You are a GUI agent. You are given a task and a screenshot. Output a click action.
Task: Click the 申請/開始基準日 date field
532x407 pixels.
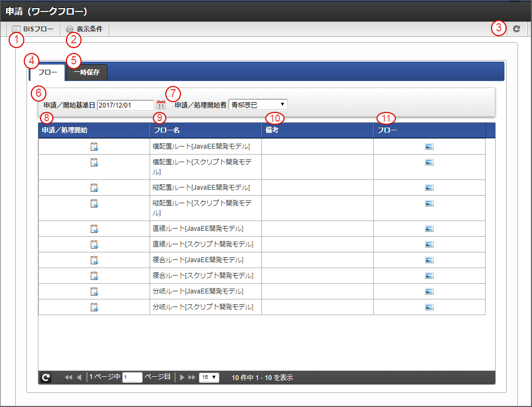pyautogui.click(x=126, y=105)
